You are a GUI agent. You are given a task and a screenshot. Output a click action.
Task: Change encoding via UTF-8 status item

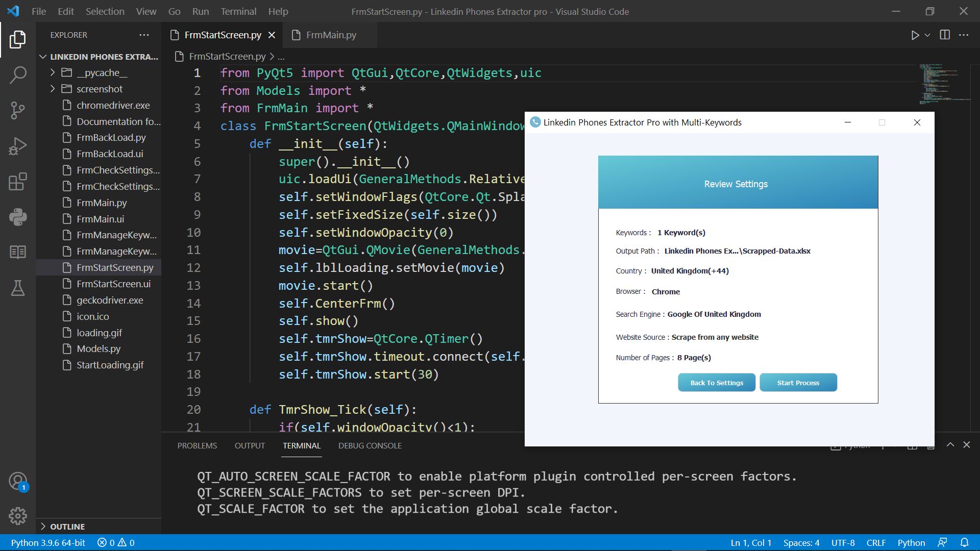pos(843,543)
